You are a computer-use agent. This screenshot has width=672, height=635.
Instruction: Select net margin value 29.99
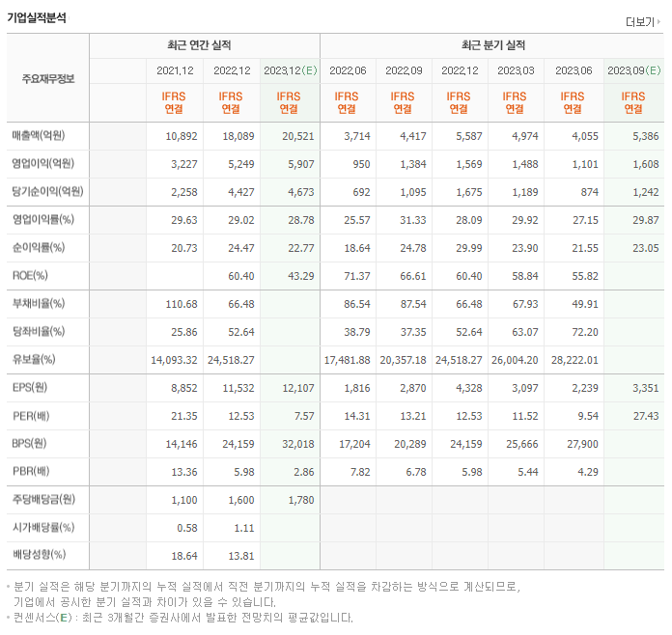click(469, 248)
